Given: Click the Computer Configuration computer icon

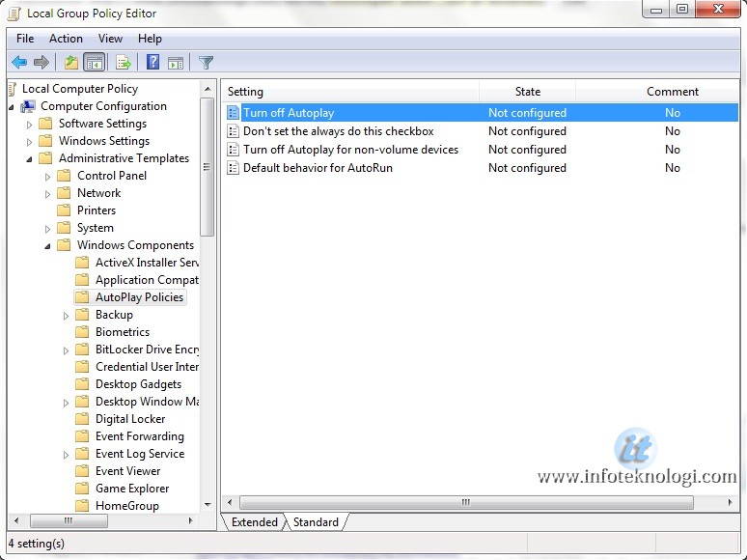Looking at the screenshot, I should point(29,106).
